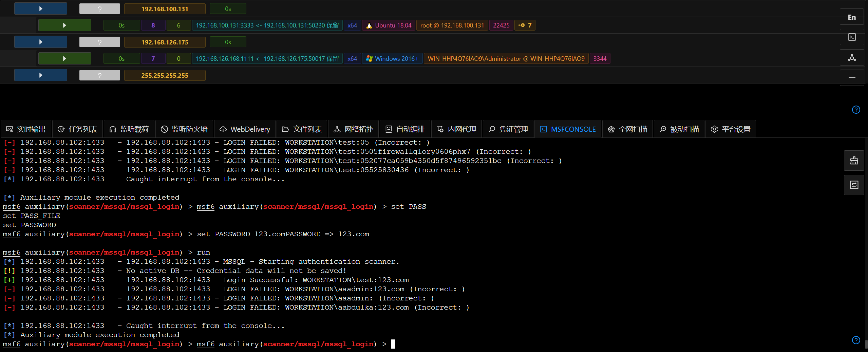
Task: Click connection 192.168.100.131:3333 tag
Action: [267, 25]
